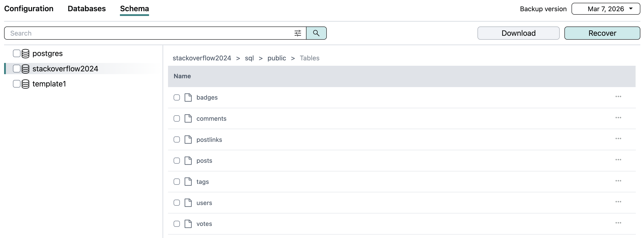The image size is (644, 238).
Task: Navigate to public in breadcrumb
Action: (x=276, y=58)
